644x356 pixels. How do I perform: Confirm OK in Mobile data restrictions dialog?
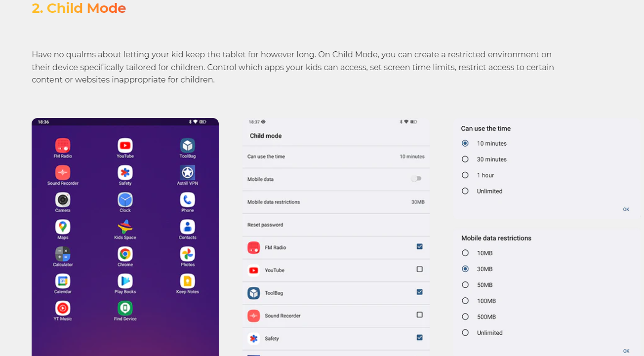(x=626, y=351)
